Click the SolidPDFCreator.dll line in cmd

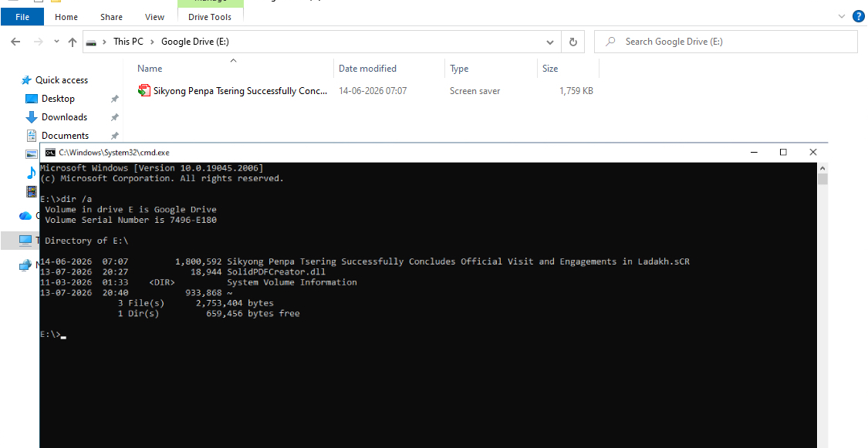click(183, 272)
